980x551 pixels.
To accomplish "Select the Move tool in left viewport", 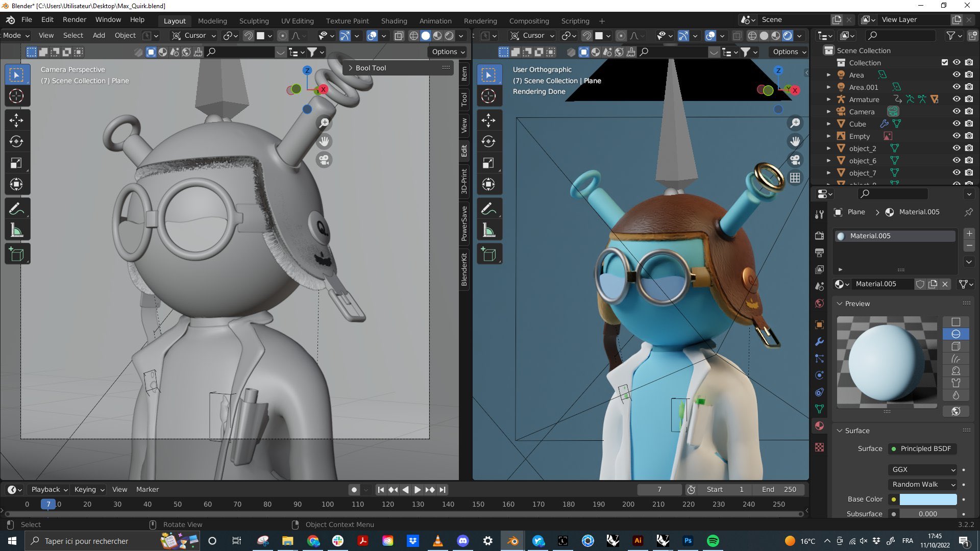I will pos(16,120).
